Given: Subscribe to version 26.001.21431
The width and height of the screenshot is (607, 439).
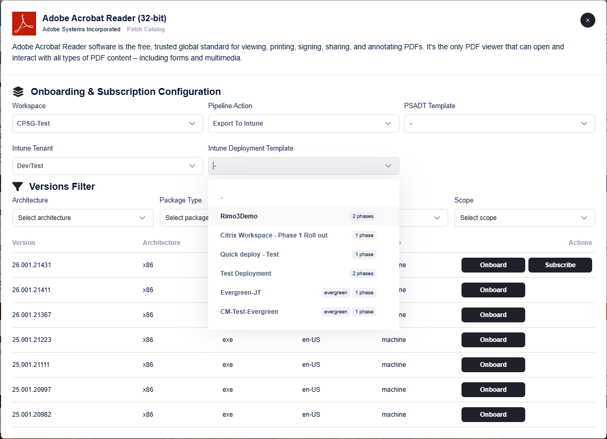Looking at the screenshot, I should [x=560, y=265].
